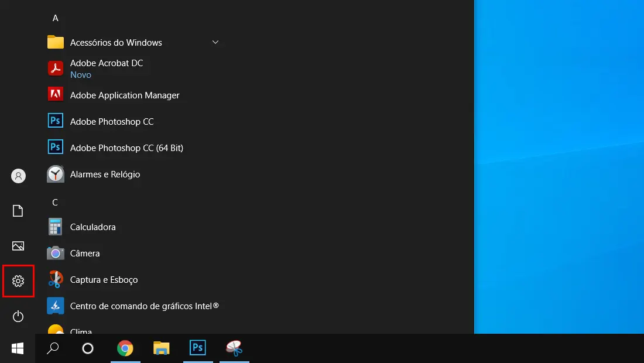Launch Adobe Application Manager entry
This screenshot has height=363, width=644.
coord(133,95)
